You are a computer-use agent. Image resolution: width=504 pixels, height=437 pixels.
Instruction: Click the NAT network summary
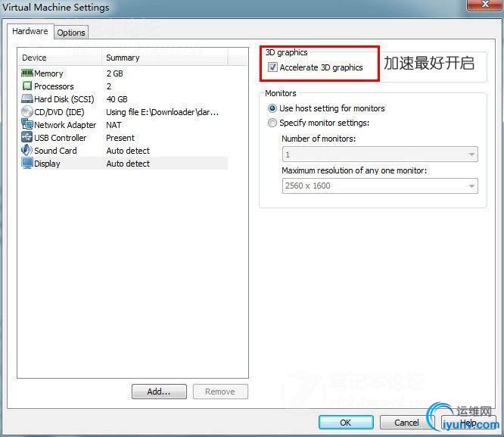coord(114,125)
